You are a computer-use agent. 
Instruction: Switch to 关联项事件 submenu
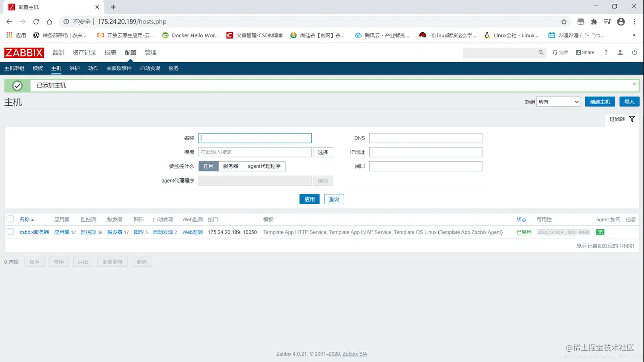tap(119, 68)
